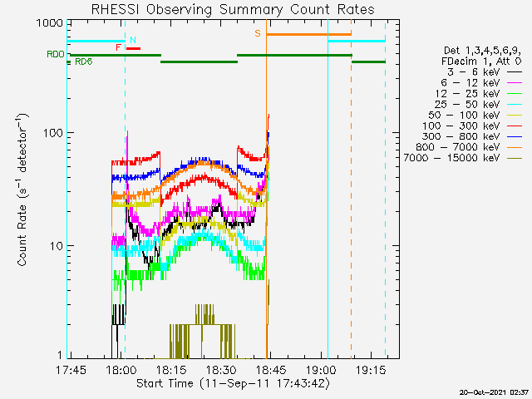Select the '100 - 300 keV' legend label
The height and width of the screenshot is (399, 532).
pyautogui.click(x=461, y=126)
